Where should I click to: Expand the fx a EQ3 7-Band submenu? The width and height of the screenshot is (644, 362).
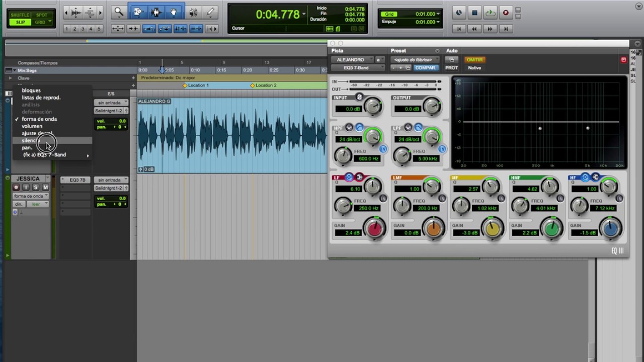pyautogui.click(x=52, y=155)
